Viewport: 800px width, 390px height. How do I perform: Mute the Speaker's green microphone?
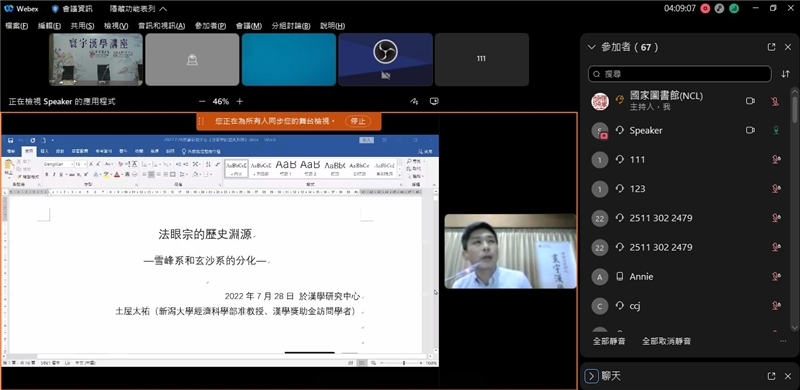click(776, 131)
